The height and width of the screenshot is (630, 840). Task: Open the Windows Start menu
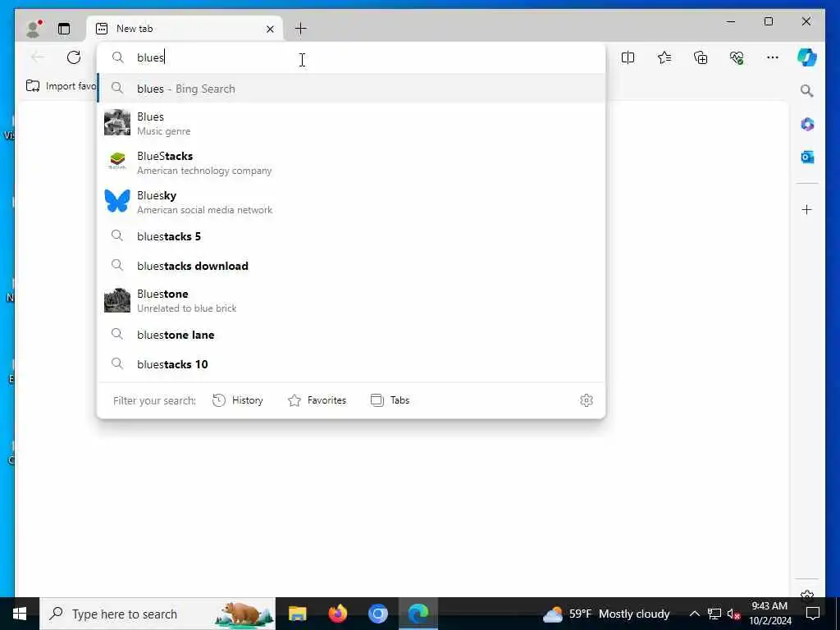pyautogui.click(x=20, y=614)
